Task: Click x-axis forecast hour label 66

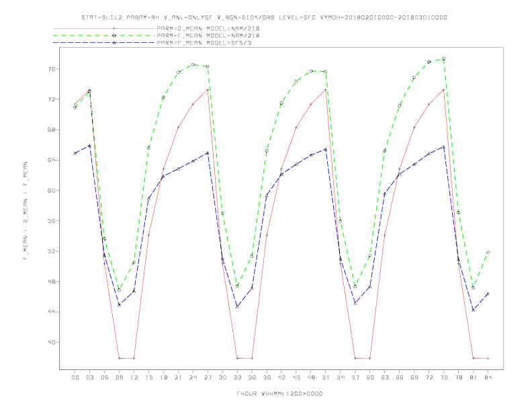Action: (400, 377)
